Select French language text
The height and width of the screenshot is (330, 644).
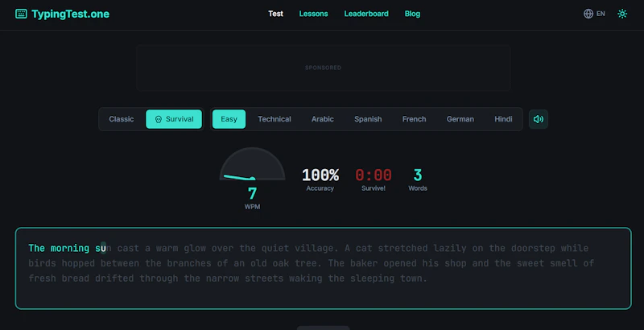(414, 119)
